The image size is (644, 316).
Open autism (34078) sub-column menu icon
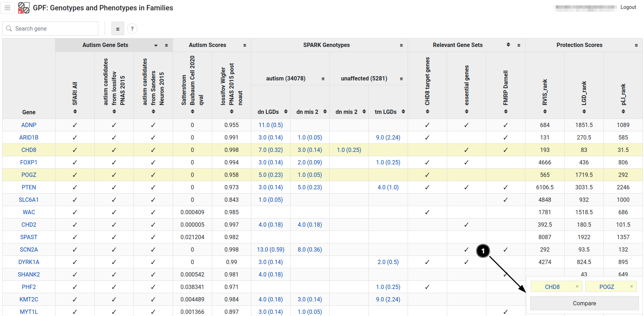(x=323, y=79)
